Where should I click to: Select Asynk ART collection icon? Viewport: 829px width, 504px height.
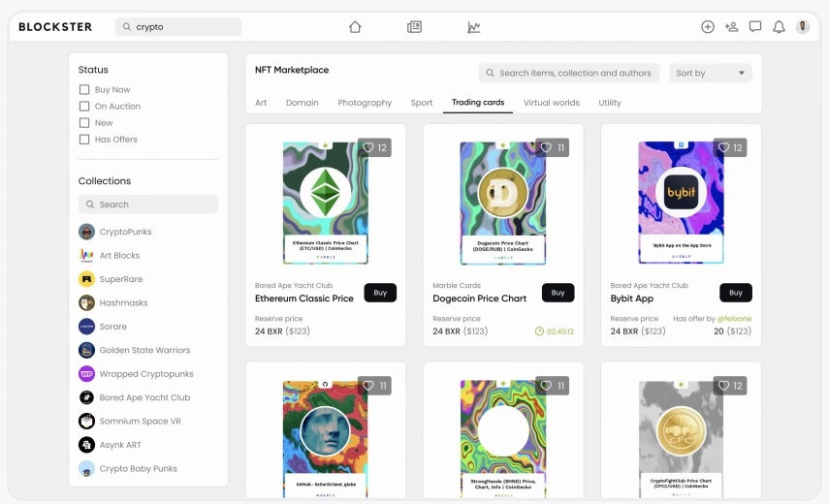pyautogui.click(x=86, y=445)
